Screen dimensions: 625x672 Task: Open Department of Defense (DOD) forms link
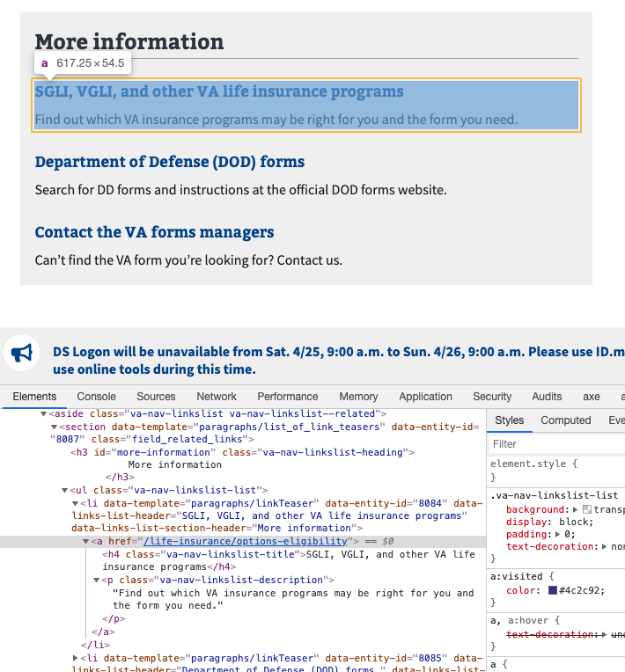[x=169, y=162]
